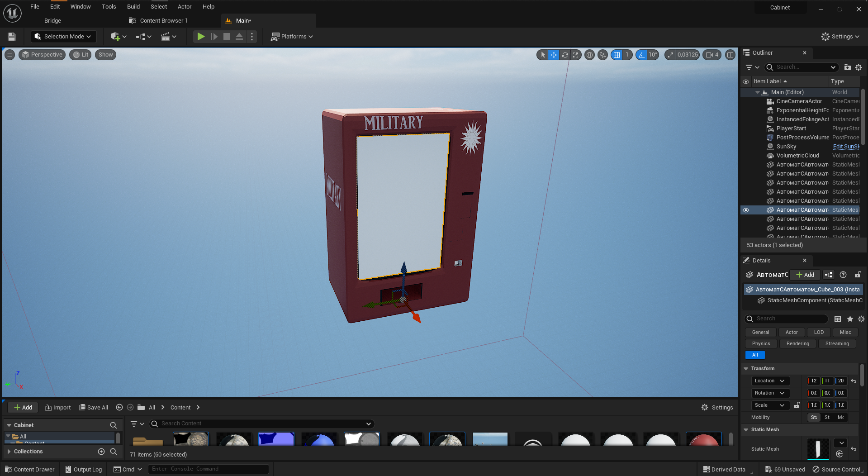This screenshot has width=868, height=476.
Task: Toggle grid snapping in viewport
Action: pos(617,55)
